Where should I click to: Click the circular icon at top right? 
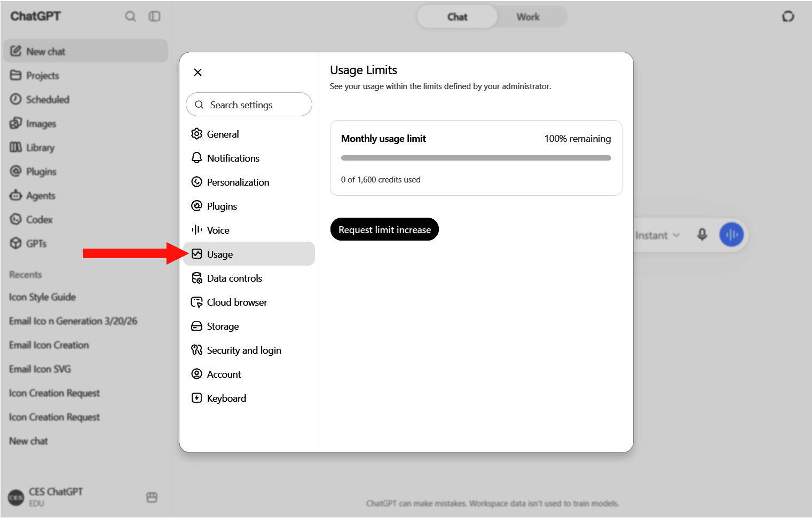click(x=788, y=17)
